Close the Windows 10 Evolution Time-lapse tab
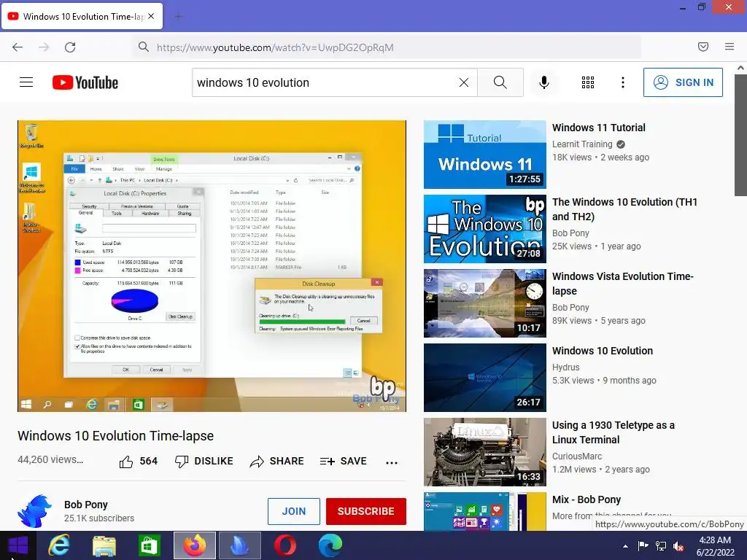 click(x=151, y=16)
